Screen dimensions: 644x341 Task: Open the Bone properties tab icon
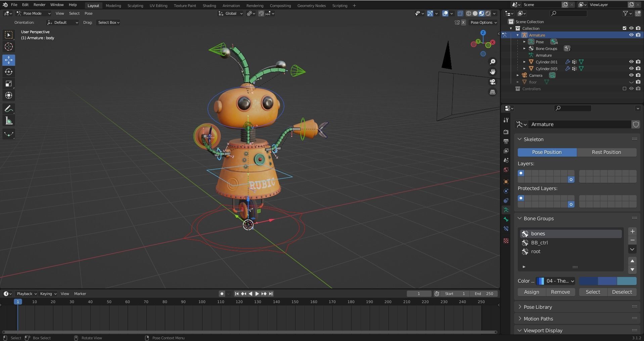pos(506,219)
